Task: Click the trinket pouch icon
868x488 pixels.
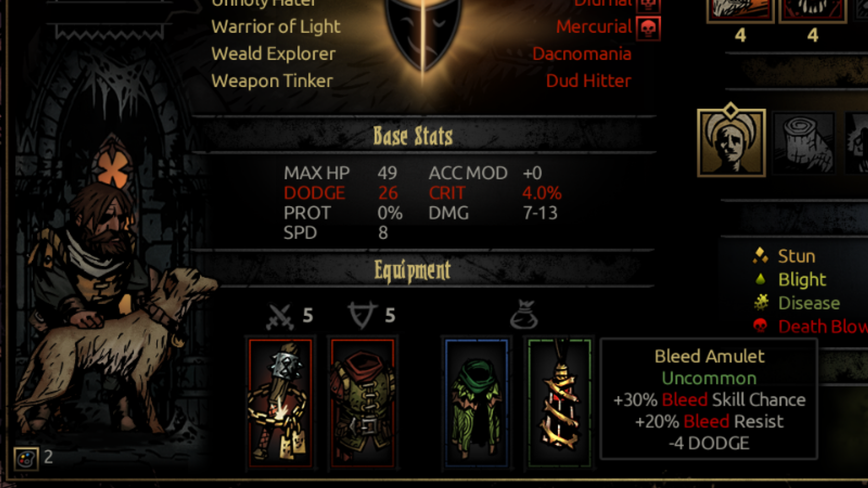Action: (524, 315)
